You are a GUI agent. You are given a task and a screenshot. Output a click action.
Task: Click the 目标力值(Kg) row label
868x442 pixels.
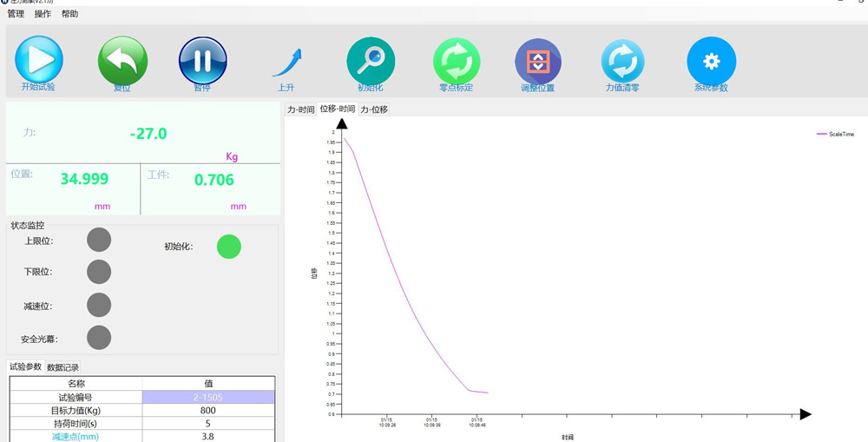point(76,411)
